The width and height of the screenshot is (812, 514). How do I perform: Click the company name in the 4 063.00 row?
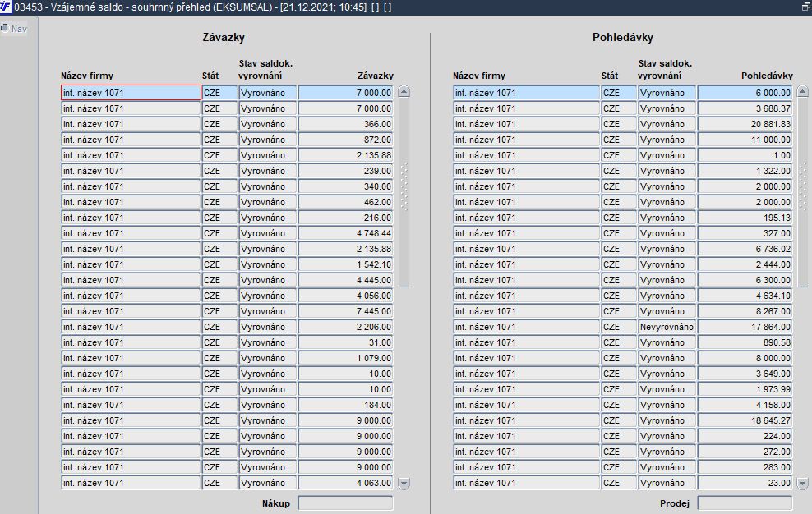(x=131, y=483)
